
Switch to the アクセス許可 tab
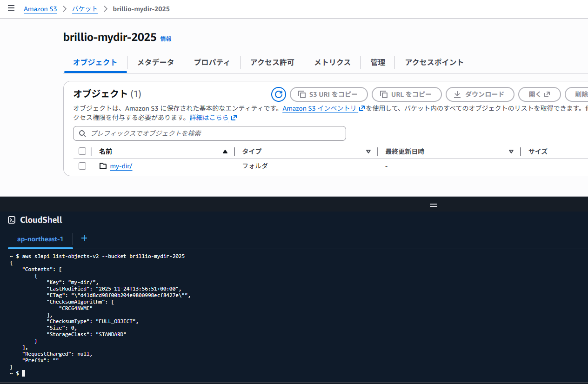[272, 62]
